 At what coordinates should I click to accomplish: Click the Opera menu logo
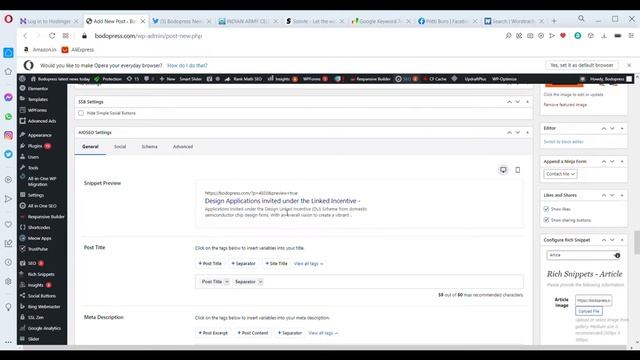point(8,19)
